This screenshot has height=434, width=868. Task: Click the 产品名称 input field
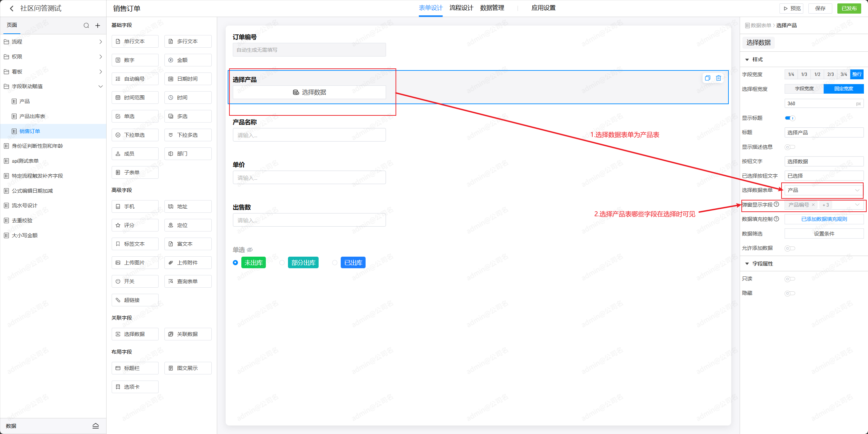(309, 135)
